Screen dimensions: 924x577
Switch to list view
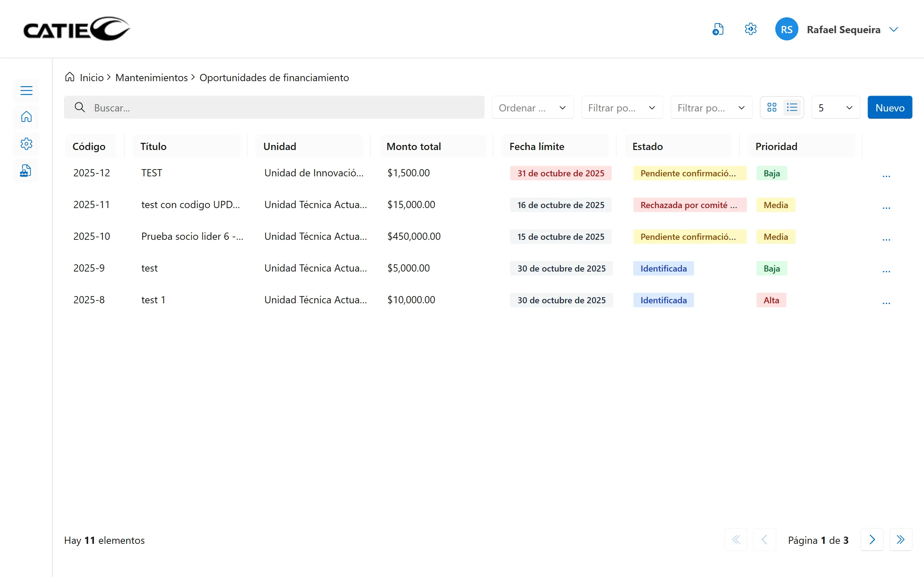click(x=792, y=107)
